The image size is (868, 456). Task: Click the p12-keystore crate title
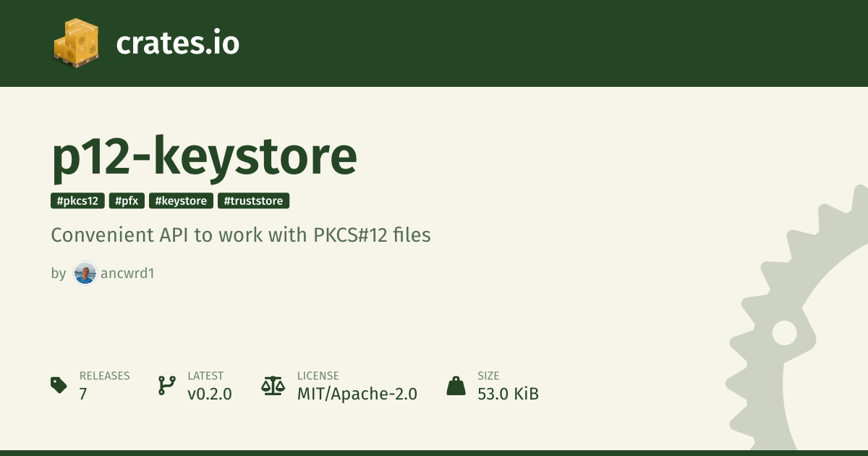tap(204, 156)
